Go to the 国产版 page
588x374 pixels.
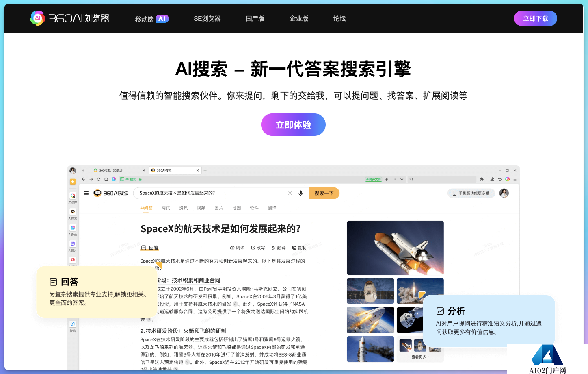pos(255,19)
